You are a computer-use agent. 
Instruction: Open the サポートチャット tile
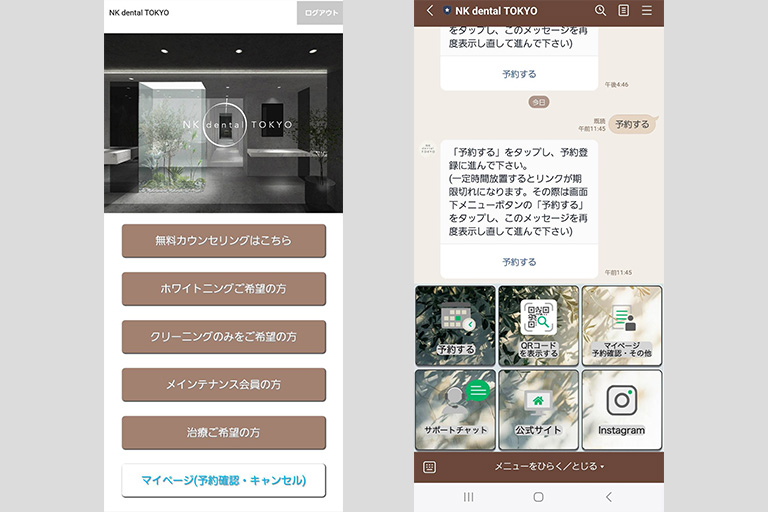[x=455, y=410]
